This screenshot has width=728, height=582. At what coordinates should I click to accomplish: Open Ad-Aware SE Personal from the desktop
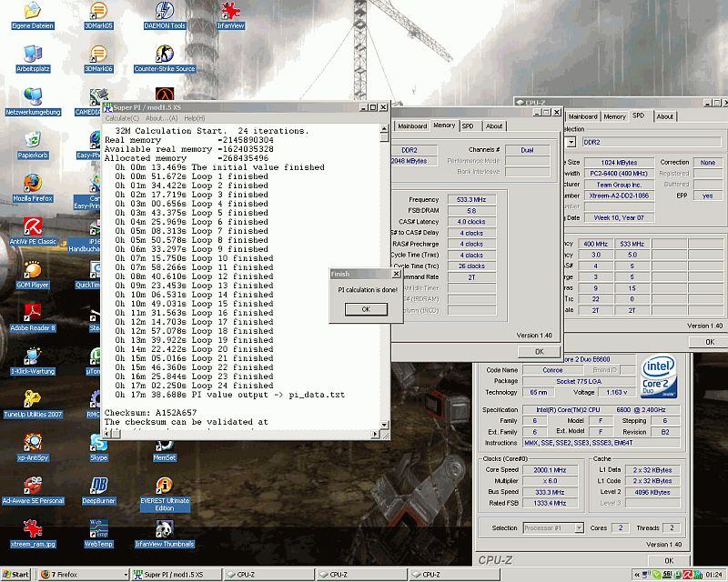pyautogui.click(x=33, y=490)
